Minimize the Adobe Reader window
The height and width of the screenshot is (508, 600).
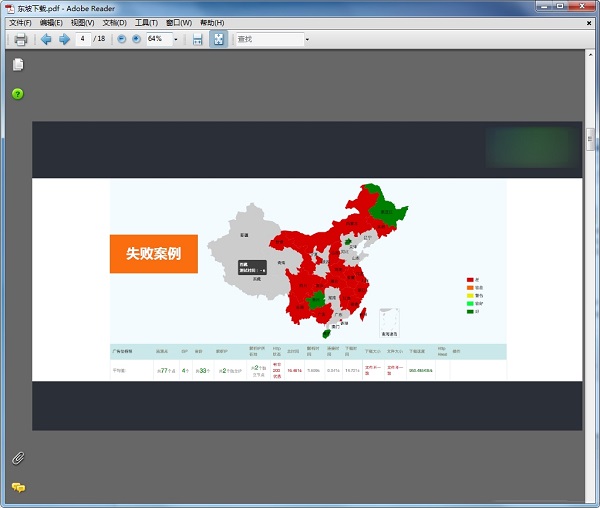(545, 6)
